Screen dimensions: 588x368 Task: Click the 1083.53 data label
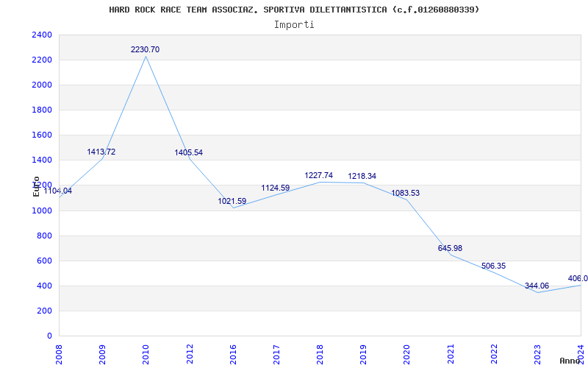(x=406, y=194)
